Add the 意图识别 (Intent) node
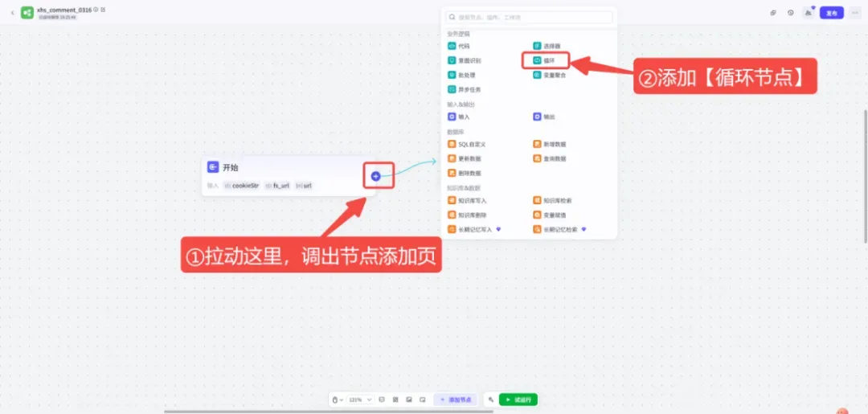Screen dimensions: 868x414 (465, 60)
